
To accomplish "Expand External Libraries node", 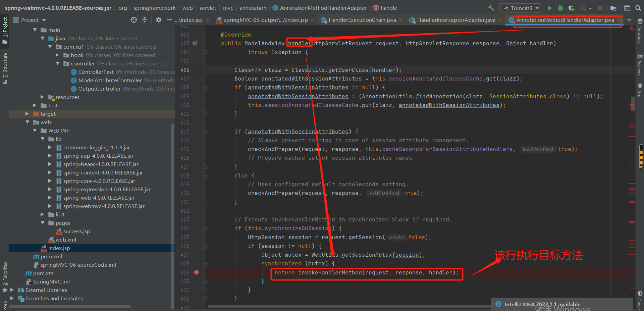I will coord(12,290).
